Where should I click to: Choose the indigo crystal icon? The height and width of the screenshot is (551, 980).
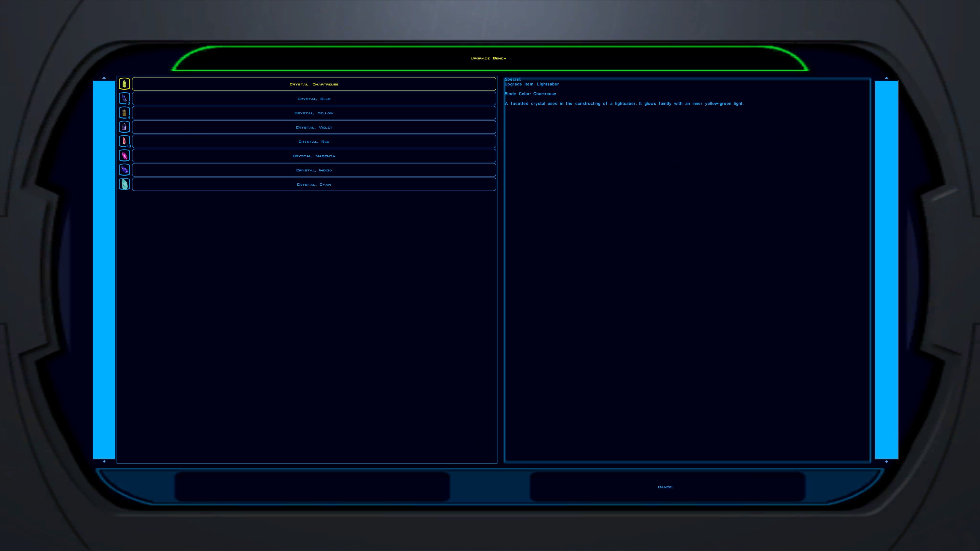click(124, 170)
